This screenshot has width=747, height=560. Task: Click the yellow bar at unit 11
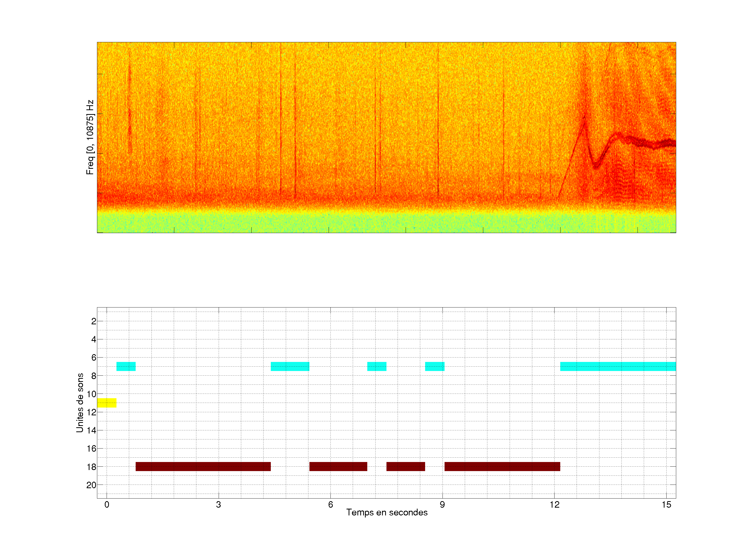[x=107, y=403]
